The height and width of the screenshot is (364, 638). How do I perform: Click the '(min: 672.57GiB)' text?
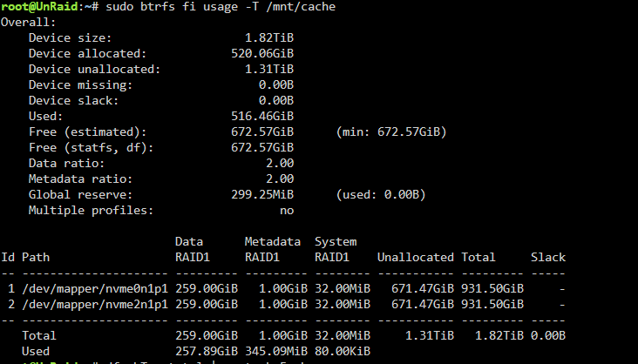[391, 132]
